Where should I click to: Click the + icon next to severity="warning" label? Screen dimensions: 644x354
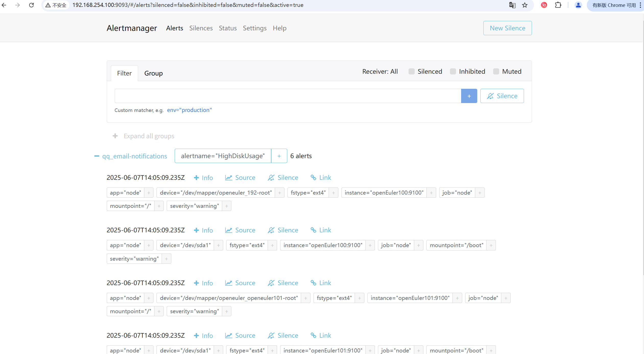(x=226, y=206)
